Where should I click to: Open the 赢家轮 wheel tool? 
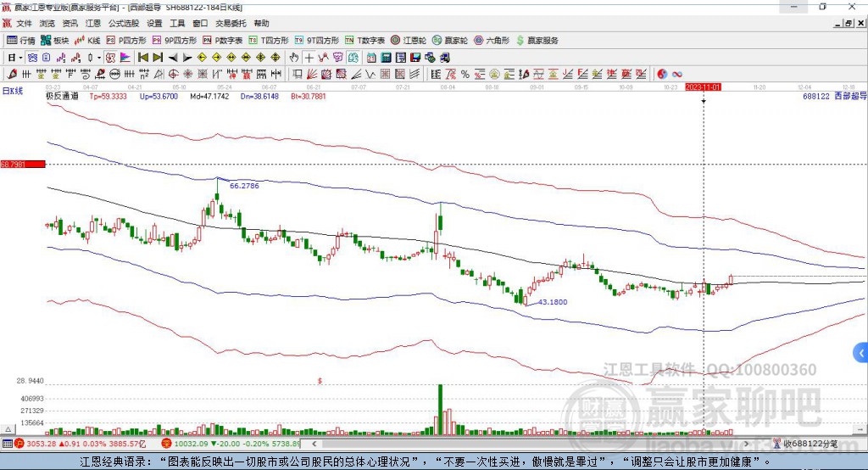click(450, 41)
